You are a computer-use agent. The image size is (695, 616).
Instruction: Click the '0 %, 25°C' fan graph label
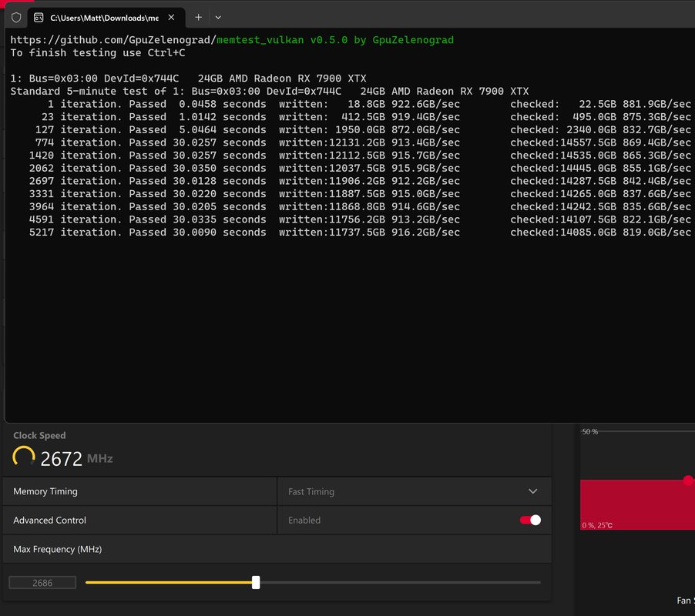pyautogui.click(x=597, y=525)
